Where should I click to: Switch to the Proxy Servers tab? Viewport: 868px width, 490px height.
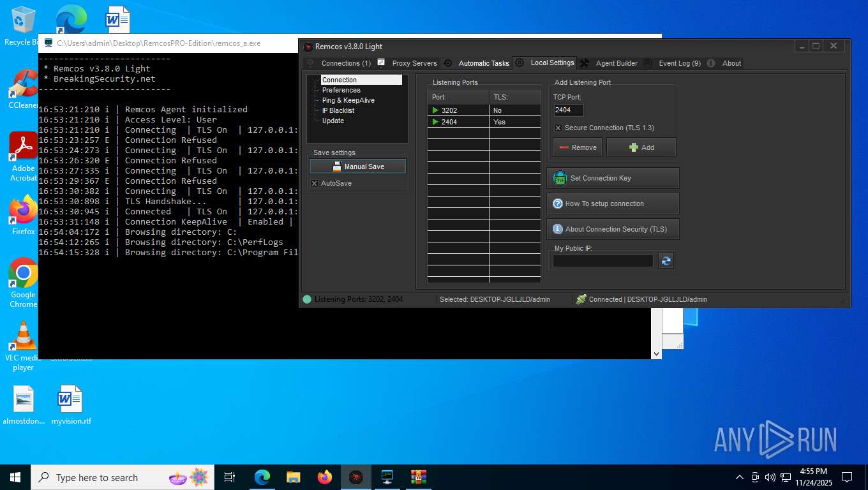click(408, 63)
